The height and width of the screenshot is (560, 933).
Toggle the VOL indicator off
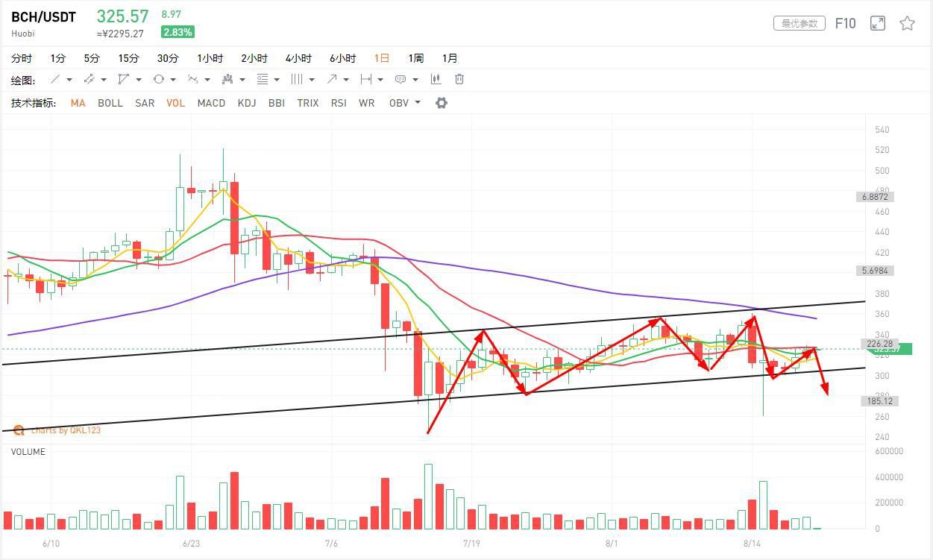(x=175, y=103)
